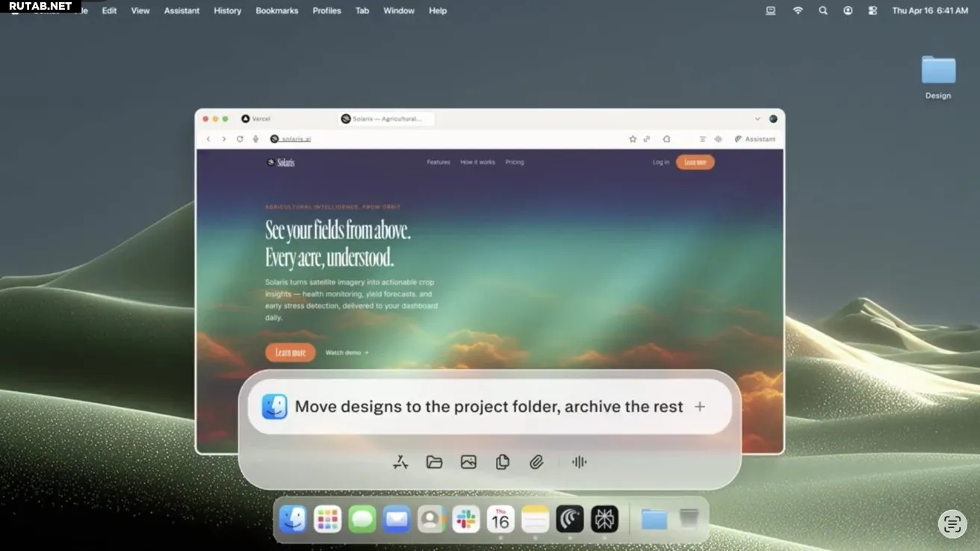
Task: Open Slack from the Dock
Action: point(466,519)
